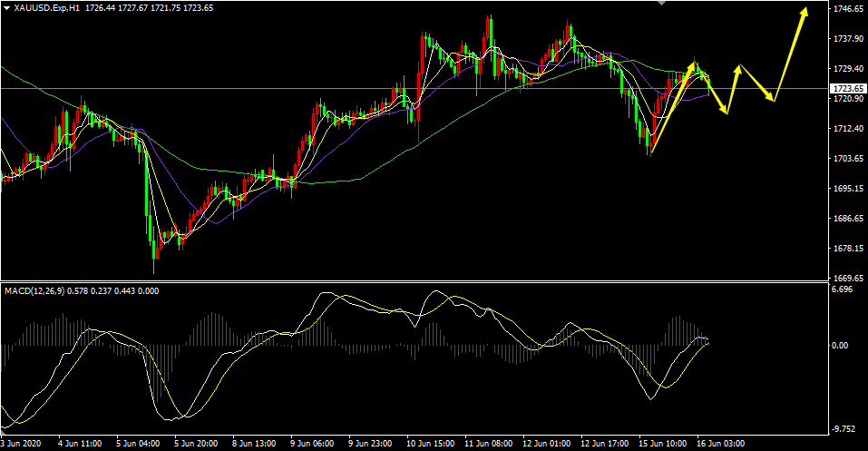Screen dimensions: 868x451
Task: Click the chart shift marker at top
Action: [661, 3]
